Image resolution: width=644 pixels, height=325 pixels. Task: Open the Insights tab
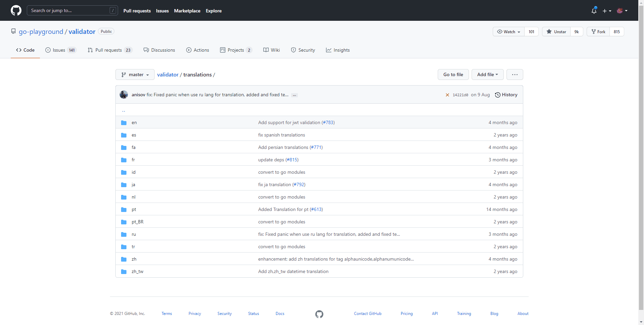click(x=338, y=50)
